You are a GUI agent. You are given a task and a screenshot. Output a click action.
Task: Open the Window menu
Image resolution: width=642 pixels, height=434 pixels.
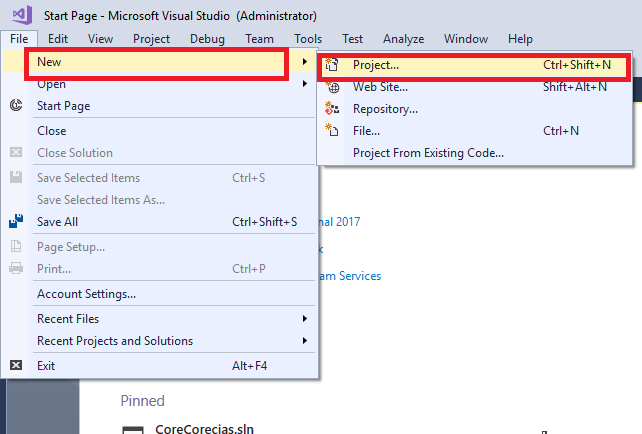click(468, 39)
